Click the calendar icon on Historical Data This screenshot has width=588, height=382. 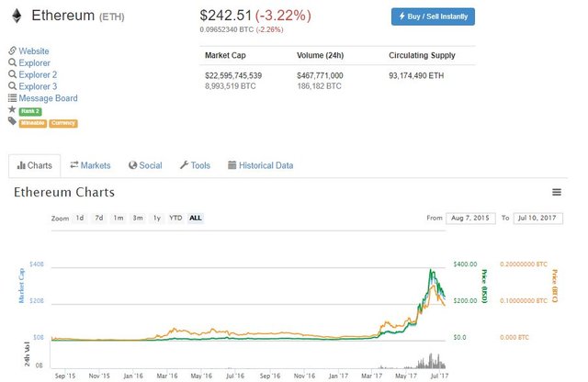tap(232, 165)
